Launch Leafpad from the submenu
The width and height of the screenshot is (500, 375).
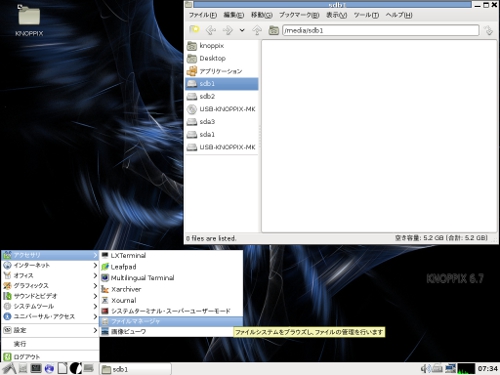171,267
